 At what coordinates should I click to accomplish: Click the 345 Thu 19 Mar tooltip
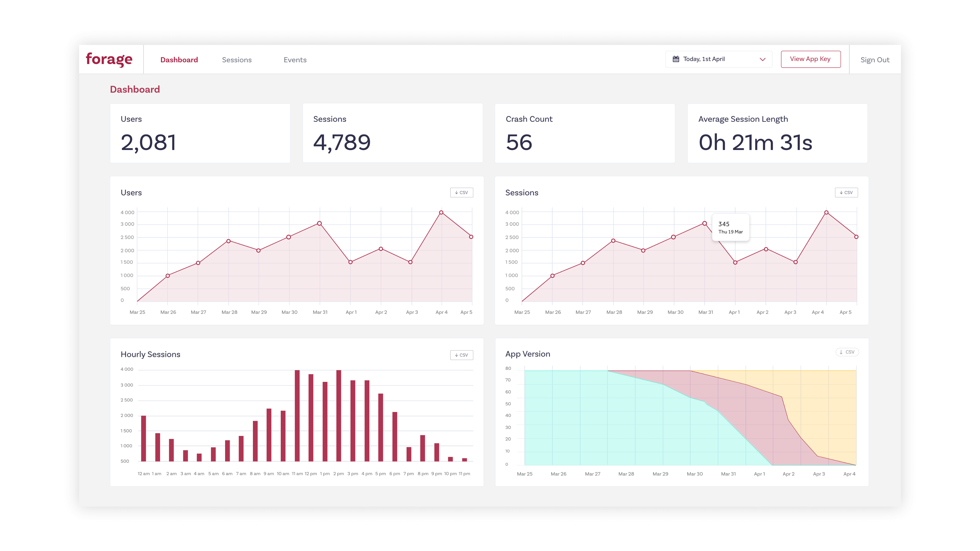point(730,227)
